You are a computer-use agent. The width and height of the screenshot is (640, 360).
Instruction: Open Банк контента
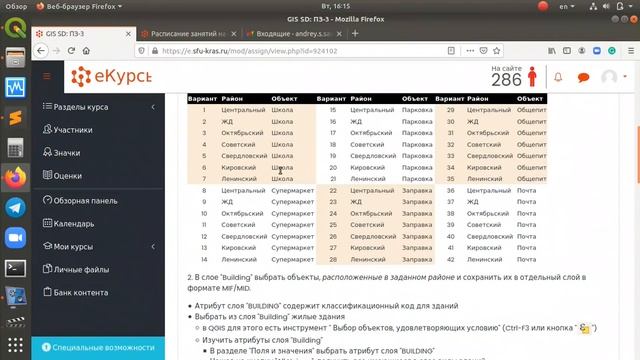(x=76, y=292)
